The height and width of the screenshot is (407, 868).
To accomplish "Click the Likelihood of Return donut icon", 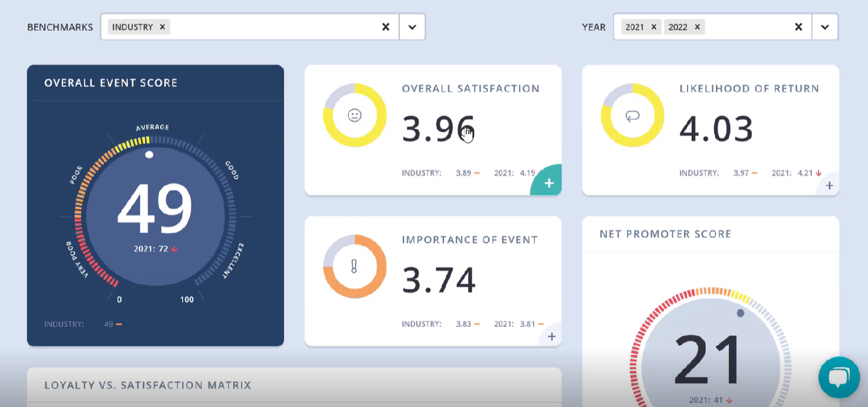I will click(632, 115).
